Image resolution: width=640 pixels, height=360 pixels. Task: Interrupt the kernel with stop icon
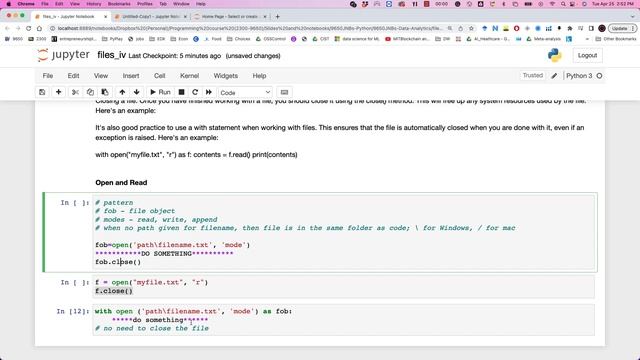tap(182, 92)
